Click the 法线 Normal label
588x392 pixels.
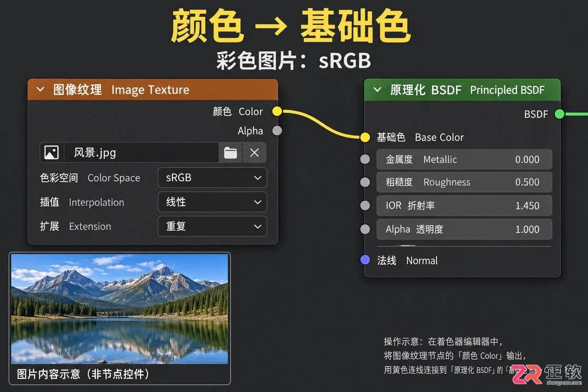[x=408, y=260]
